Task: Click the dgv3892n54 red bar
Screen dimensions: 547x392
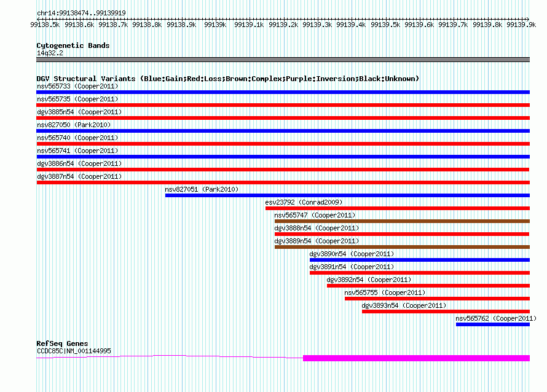Action: pyautogui.click(x=428, y=286)
